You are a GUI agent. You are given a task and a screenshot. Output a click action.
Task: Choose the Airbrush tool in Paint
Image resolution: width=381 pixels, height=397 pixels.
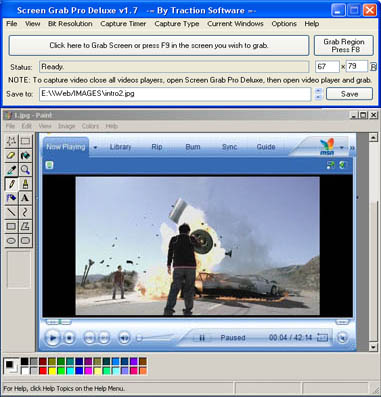11,198
